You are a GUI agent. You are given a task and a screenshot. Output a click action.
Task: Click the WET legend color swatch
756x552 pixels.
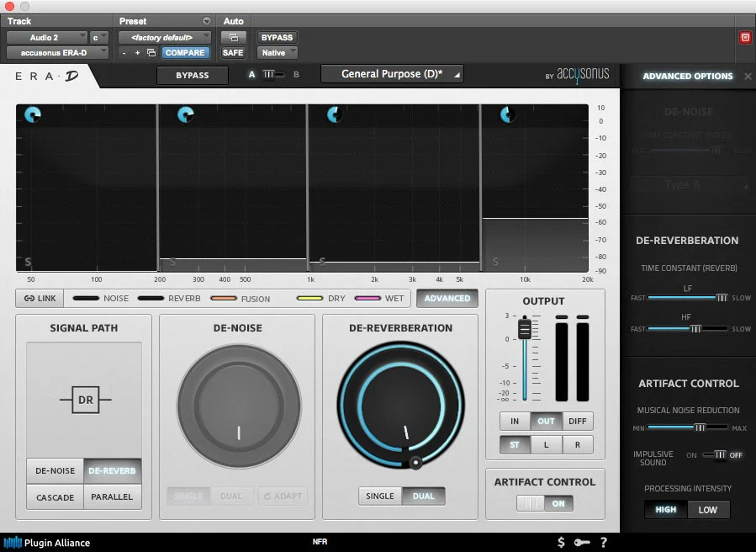tap(367, 298)
